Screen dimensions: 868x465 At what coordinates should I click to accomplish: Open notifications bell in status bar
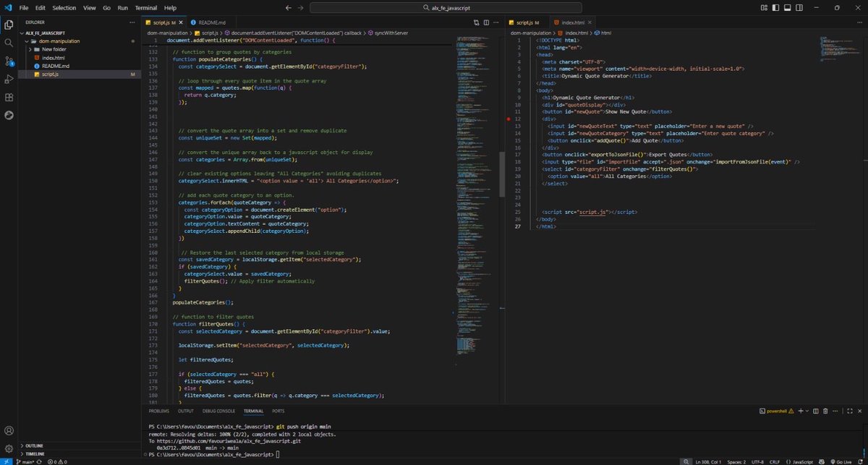861,461
